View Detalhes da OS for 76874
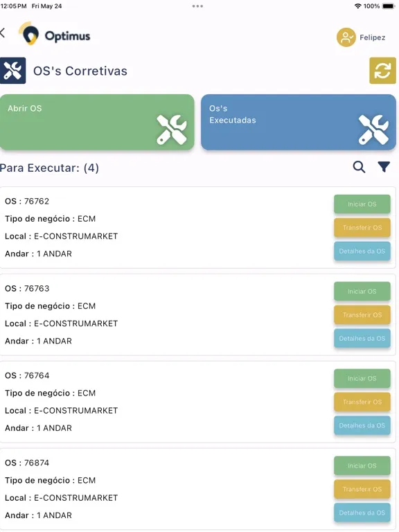 [362, 513]
